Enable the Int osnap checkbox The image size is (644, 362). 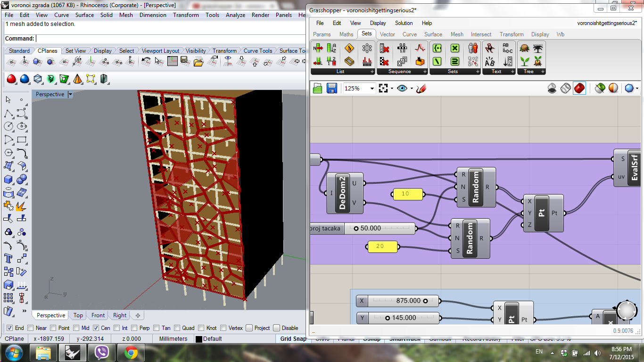(116, 328)
